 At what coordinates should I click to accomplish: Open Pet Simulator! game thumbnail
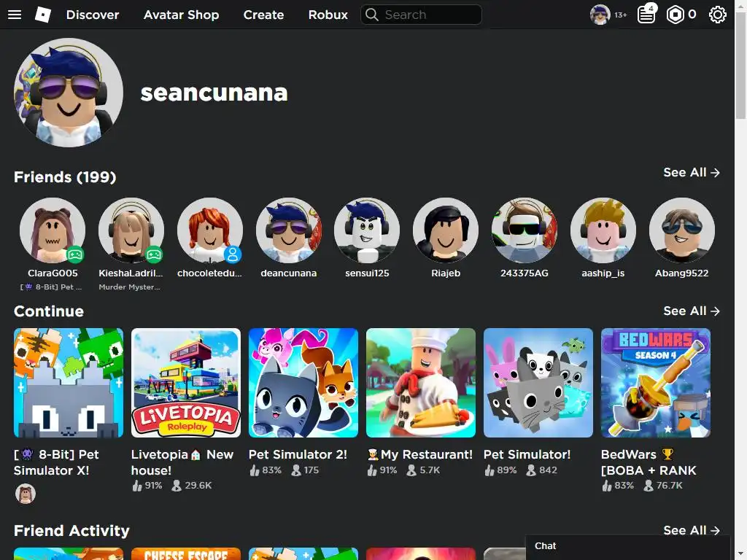[538, 383]
